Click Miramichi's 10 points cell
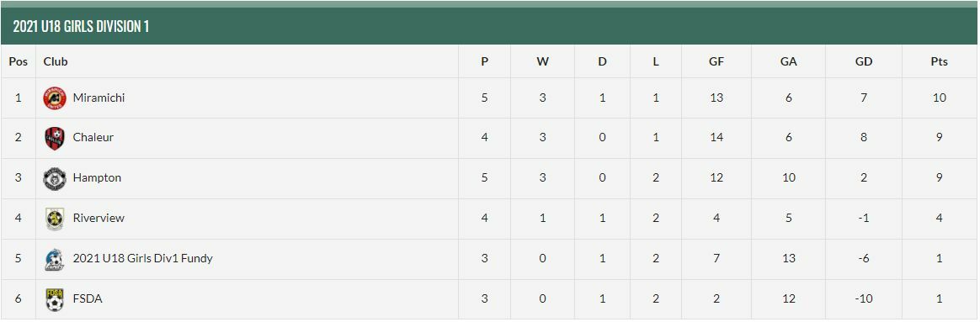This screenshot has width=980, height=322. click(x=939, y=98)
